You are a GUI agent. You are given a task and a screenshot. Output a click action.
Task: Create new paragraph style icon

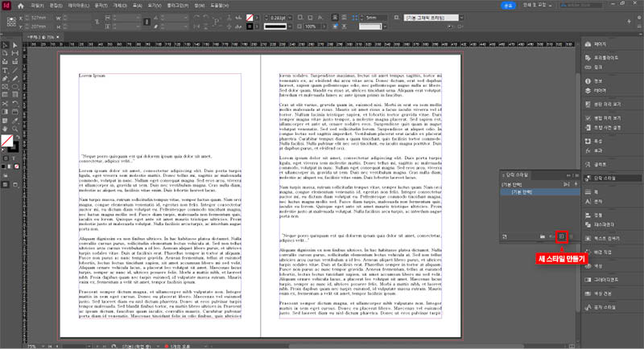(561, 236)
